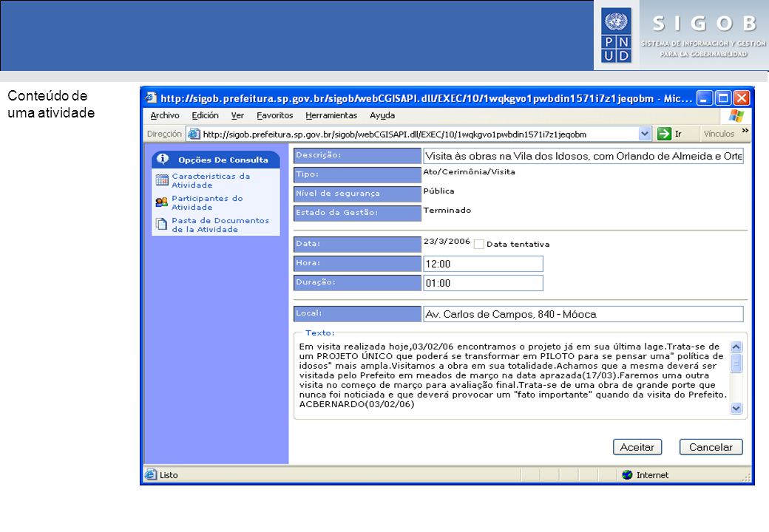769x532 pixels.
Task: Click the Texto scrollbar up arrow
Action: [x=736, y=347]
